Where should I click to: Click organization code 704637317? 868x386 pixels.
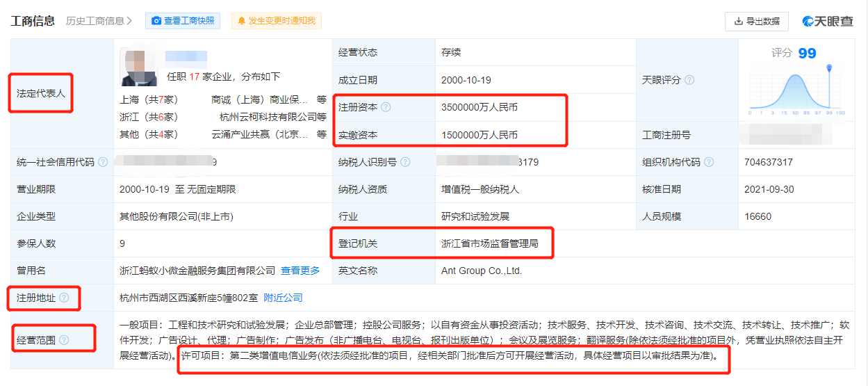tap(769, 162)
